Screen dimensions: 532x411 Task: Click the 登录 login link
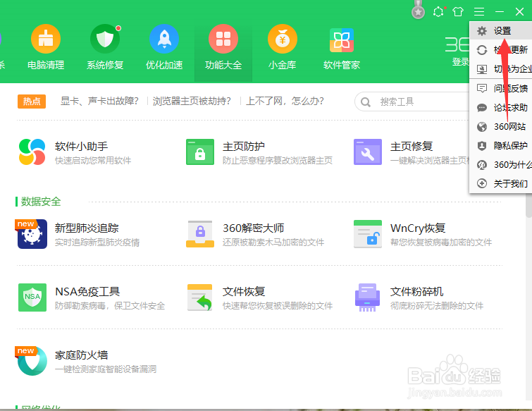pos(460,62)
